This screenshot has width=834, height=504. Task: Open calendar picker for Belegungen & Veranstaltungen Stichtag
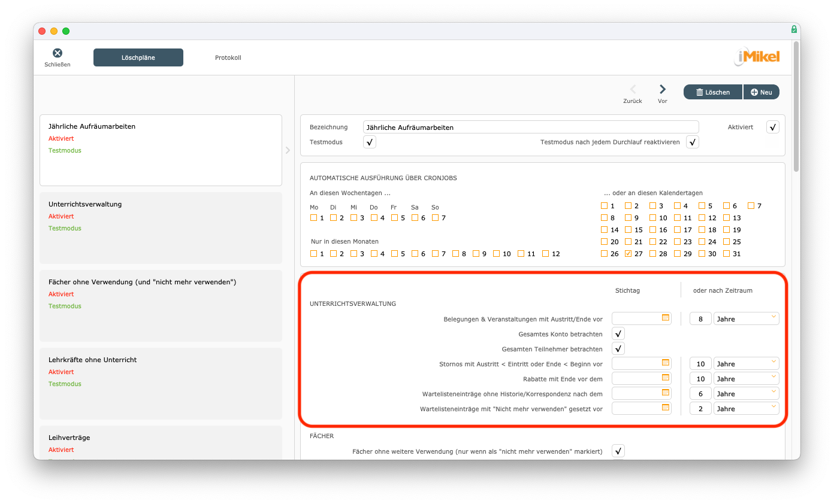click(x=665, y=318)
